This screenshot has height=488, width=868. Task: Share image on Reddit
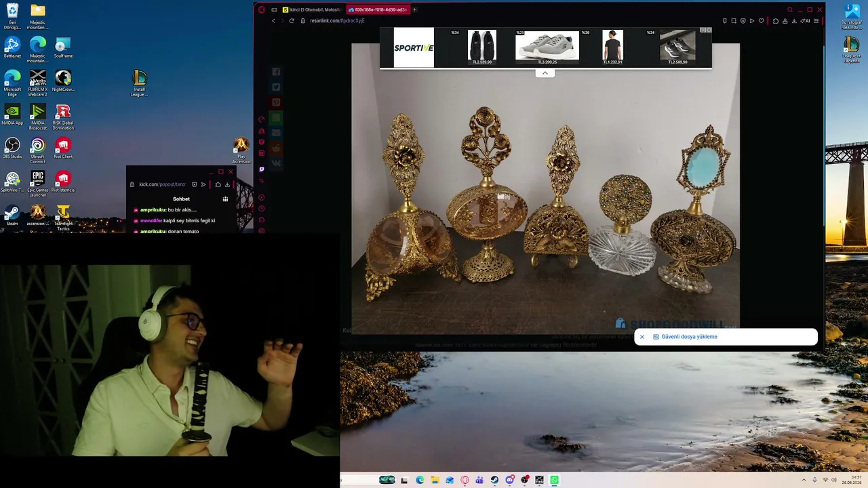(276, 148)
